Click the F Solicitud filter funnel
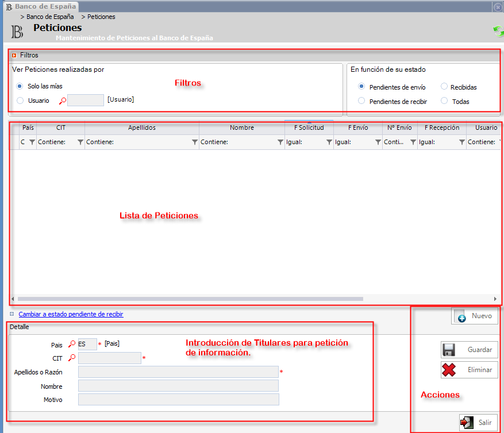504x433 pixels. coord(329,142)
